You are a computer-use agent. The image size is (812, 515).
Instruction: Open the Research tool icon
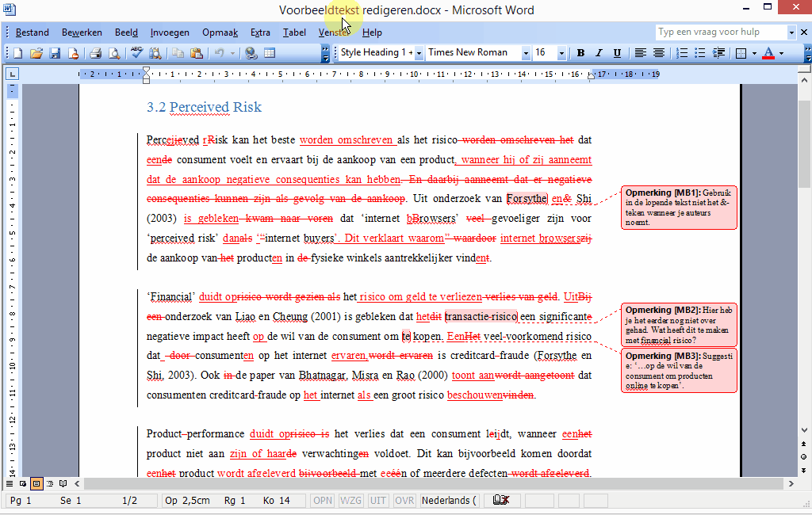coord(155,53)
